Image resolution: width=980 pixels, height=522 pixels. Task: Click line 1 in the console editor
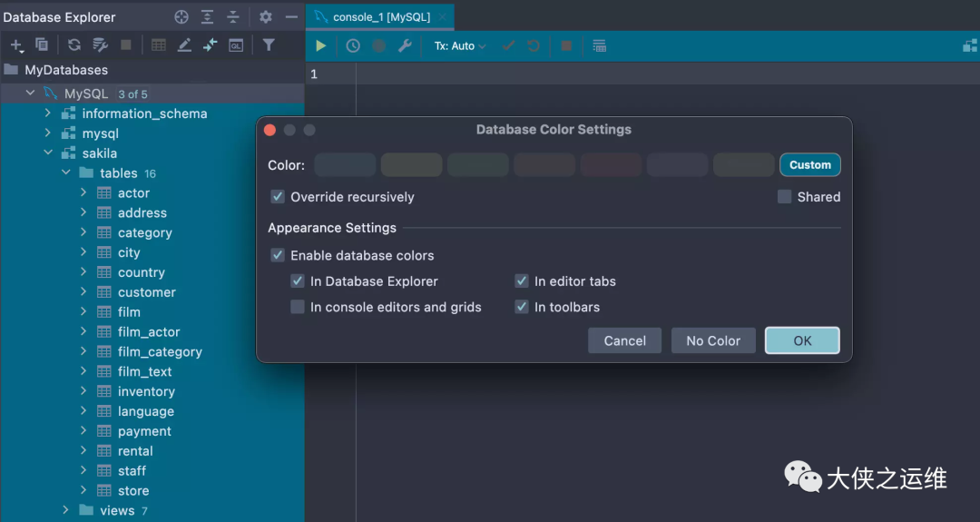[668, 74]
